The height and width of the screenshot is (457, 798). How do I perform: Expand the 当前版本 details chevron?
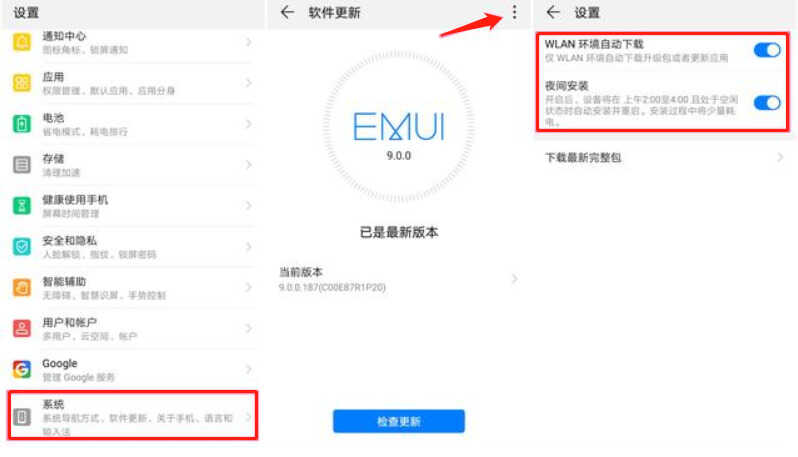click(515, 279)
